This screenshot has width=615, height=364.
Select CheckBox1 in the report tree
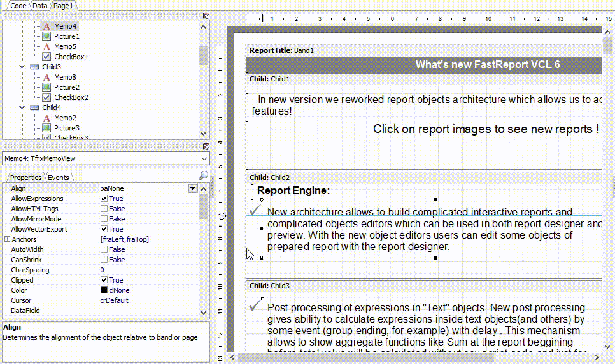[x=71, y=57]
